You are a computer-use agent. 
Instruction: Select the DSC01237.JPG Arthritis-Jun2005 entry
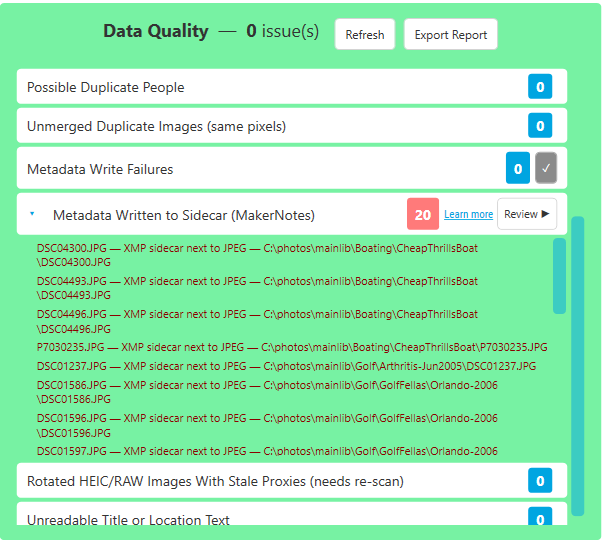pos(286,366)
